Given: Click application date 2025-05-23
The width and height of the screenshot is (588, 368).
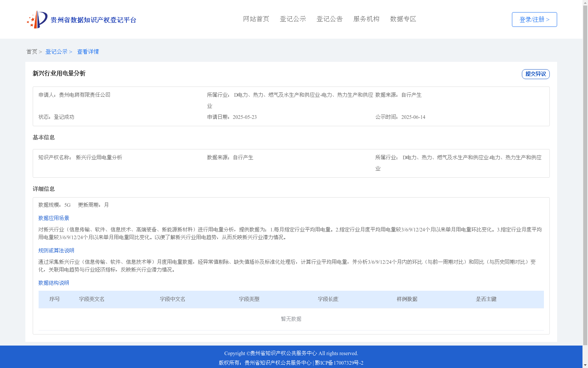Looking at the screenshot, I should point(245,117).
